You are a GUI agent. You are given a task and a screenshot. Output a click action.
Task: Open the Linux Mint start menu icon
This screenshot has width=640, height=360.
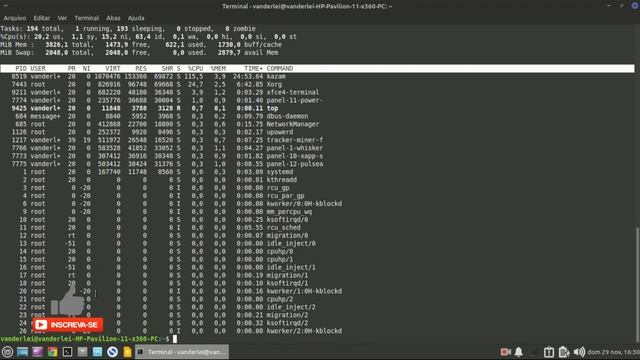pyautogui.click(x=7, y=352)
